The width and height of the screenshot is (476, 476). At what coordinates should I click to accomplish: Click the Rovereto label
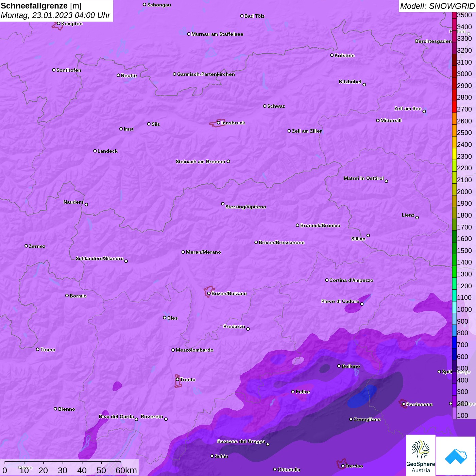tap(152, 417)
